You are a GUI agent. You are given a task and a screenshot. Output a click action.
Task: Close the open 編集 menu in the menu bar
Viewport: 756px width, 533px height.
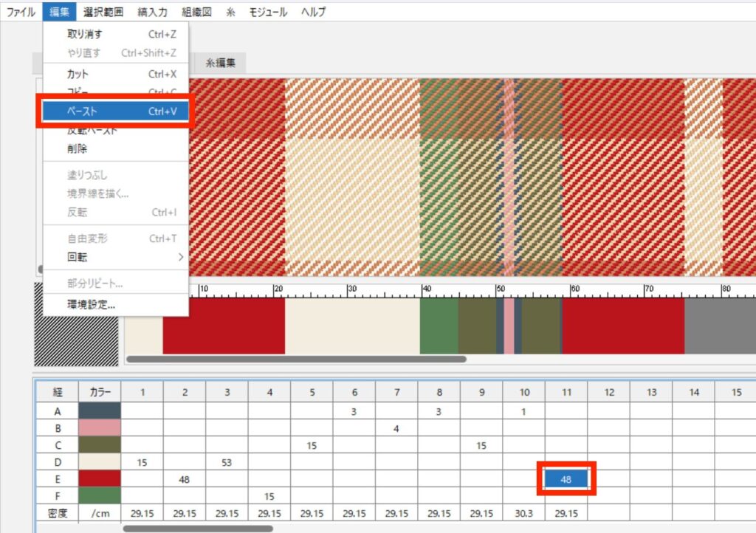59,12
